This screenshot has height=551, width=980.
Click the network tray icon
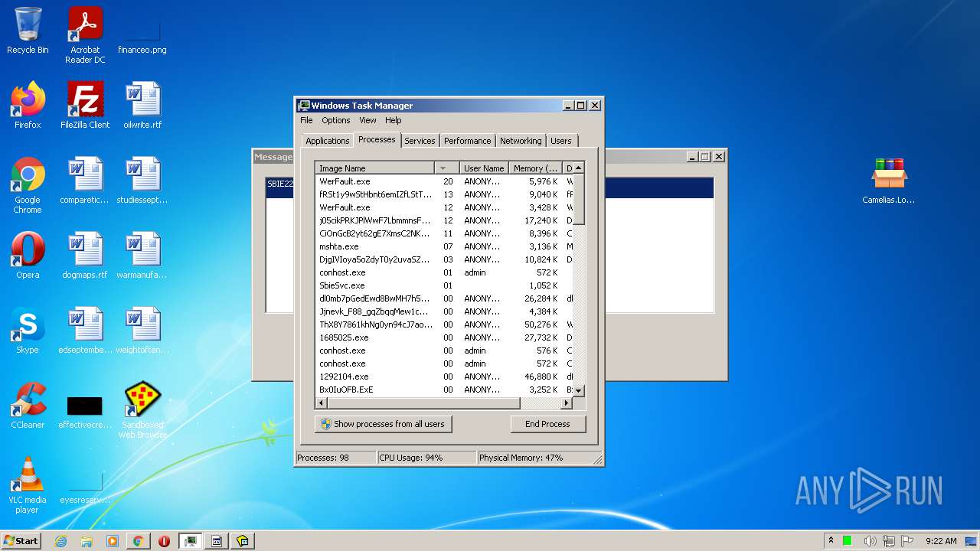[889, 541]
